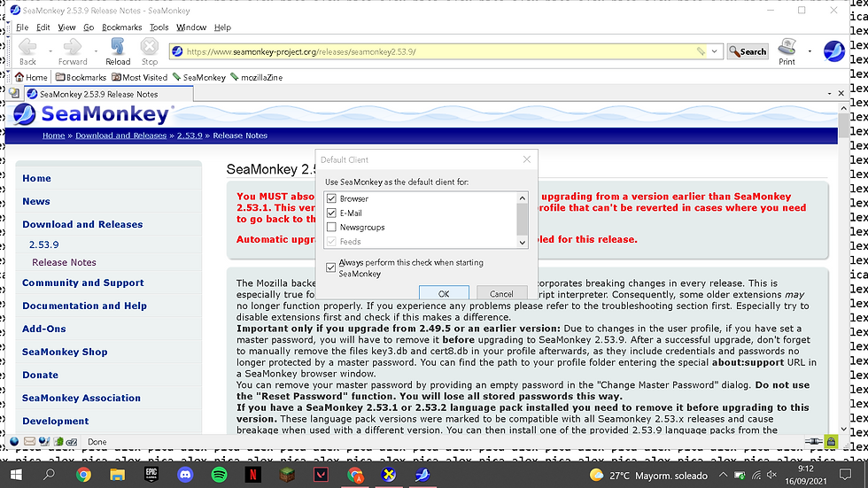Screen dimensions: 868x488
Task: Check the Newsgroups checkbox
Action: click(331, 227)
